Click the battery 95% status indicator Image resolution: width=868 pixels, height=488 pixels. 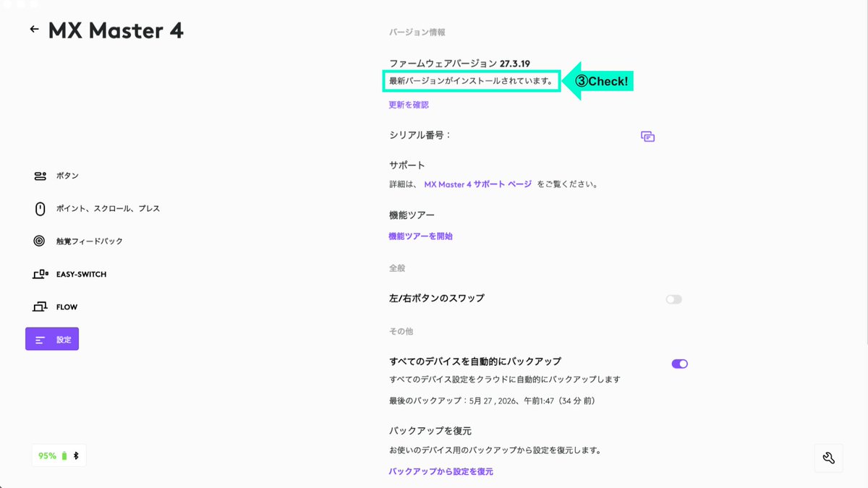[x=52, y=455]
